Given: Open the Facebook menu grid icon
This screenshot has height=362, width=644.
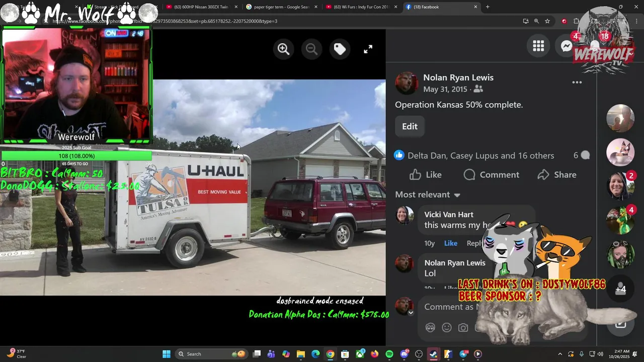Looking at the screenshot, I should (538, 46).
